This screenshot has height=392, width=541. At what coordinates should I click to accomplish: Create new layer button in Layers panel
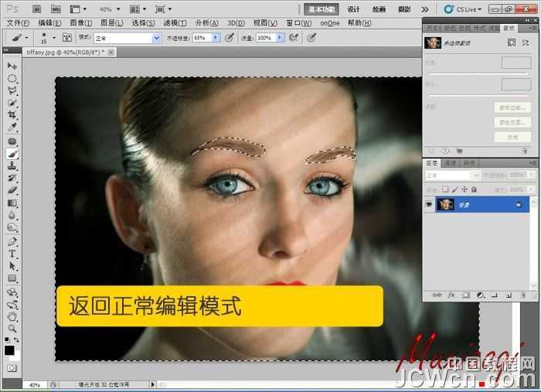click(x=509, y=295)
